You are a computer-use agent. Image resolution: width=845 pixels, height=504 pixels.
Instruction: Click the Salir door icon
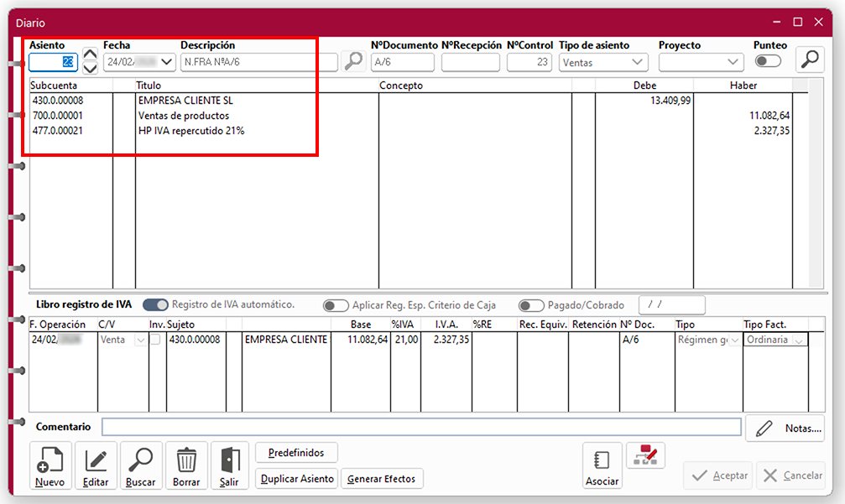(x=229, y=460)
